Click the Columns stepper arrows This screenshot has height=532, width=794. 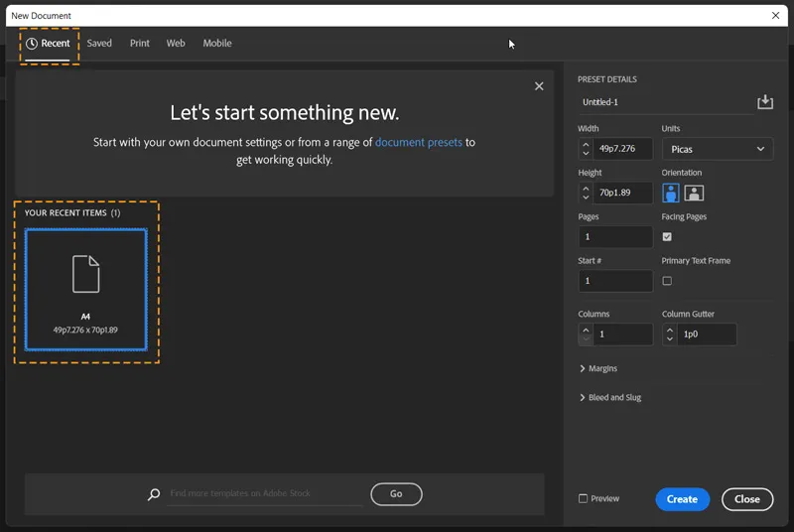coord(586,334)
